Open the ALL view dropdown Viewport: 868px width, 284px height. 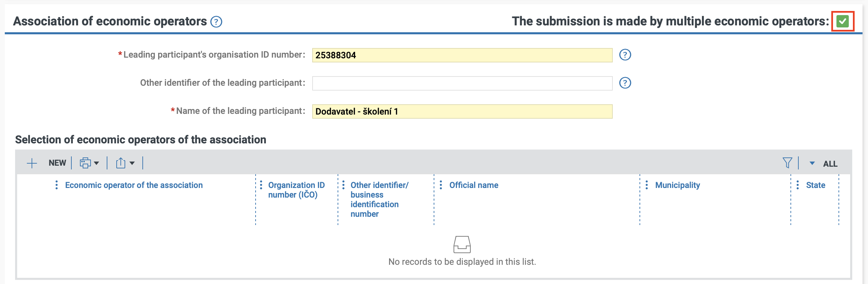[x=824, y=164]
